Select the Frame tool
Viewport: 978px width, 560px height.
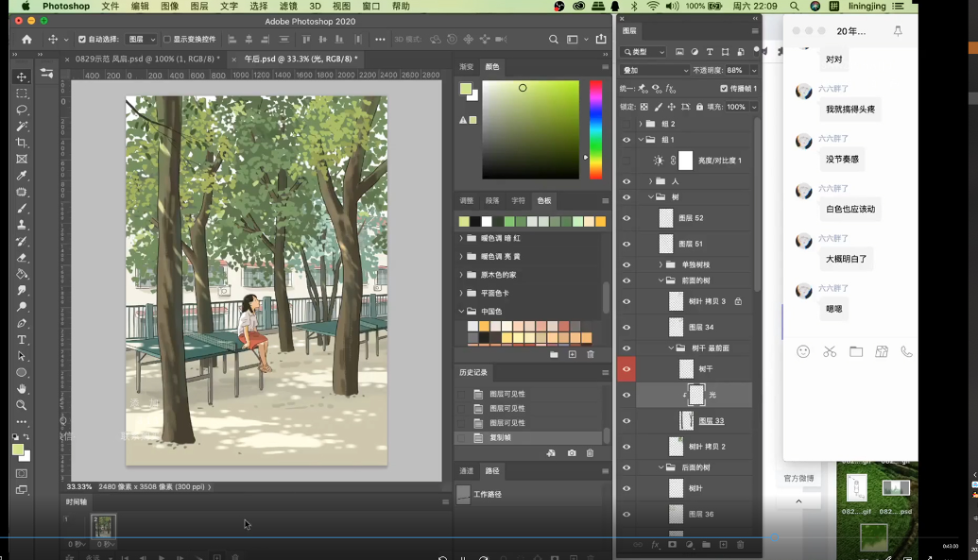coord(22,159)
